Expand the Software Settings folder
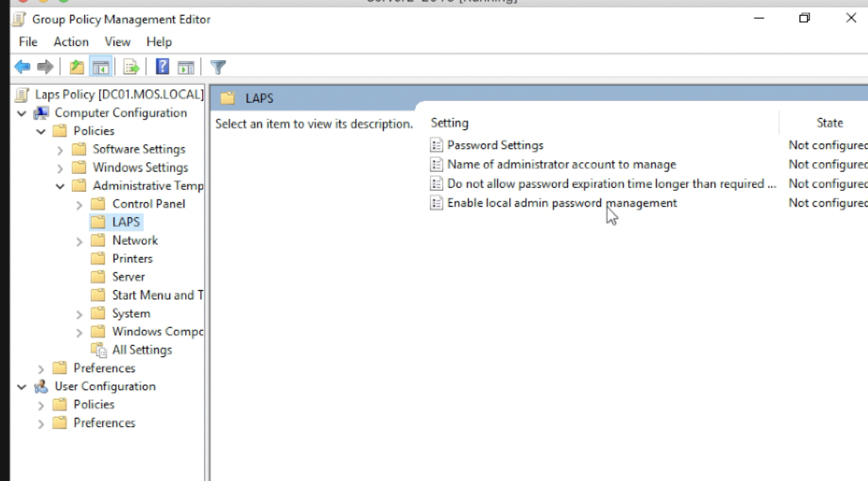Screen dimensions: 868x481 [60, 150]
